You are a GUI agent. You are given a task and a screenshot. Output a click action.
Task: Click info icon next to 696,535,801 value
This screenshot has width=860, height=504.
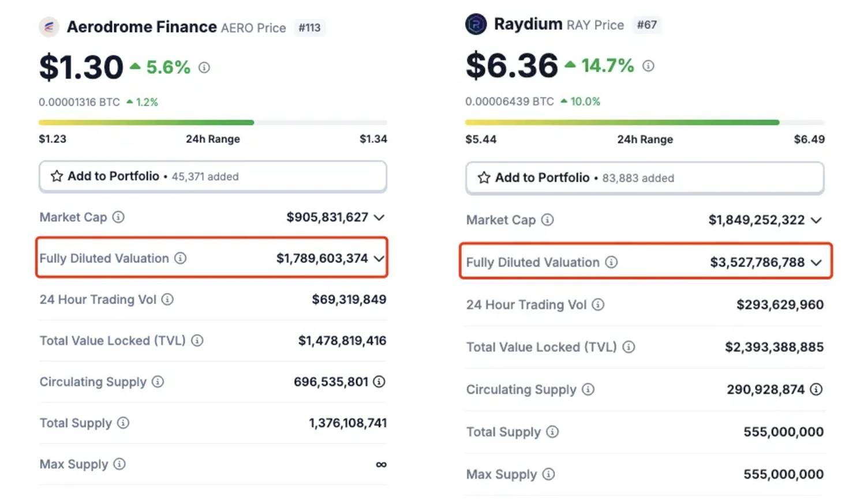point(379,382)
